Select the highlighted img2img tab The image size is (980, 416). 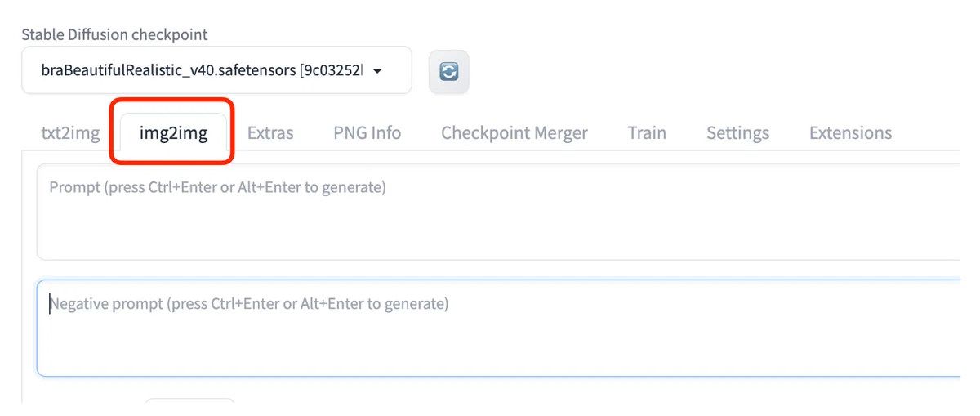[173, 132]
